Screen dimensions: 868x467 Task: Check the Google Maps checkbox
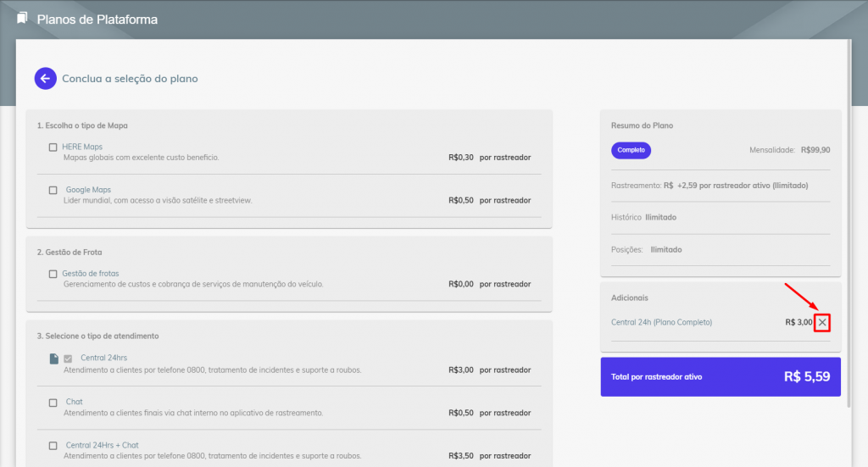(53, 191)
